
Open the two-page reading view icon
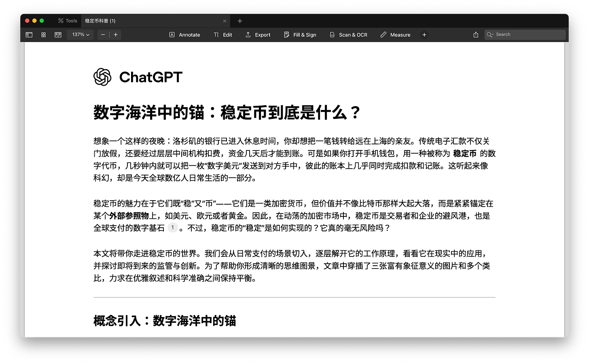pos(58,35)
